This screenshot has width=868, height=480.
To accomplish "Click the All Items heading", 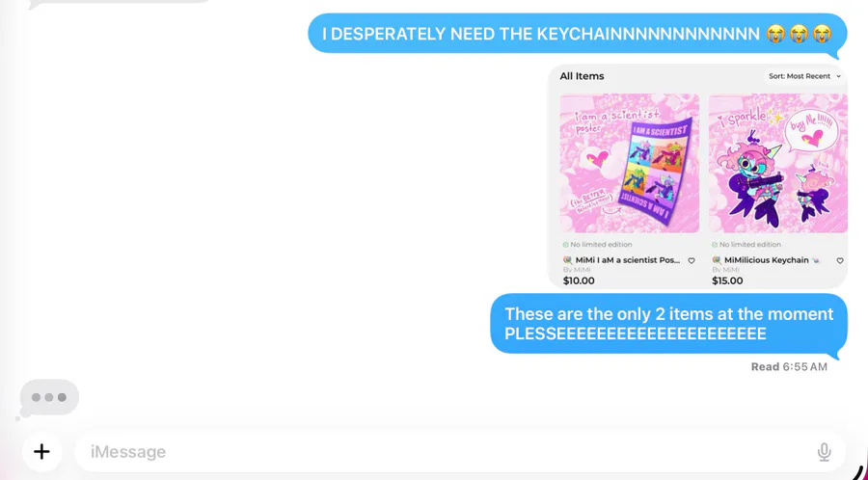I will [x=582, y=76].
